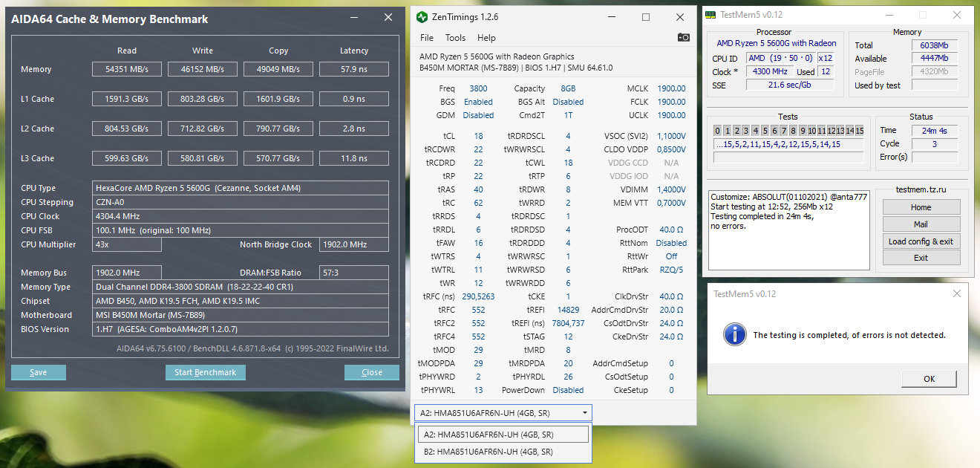Click the ProcODT value 40.0 Ω
Screen dimensions: 980x468
(x=671, y=230)
